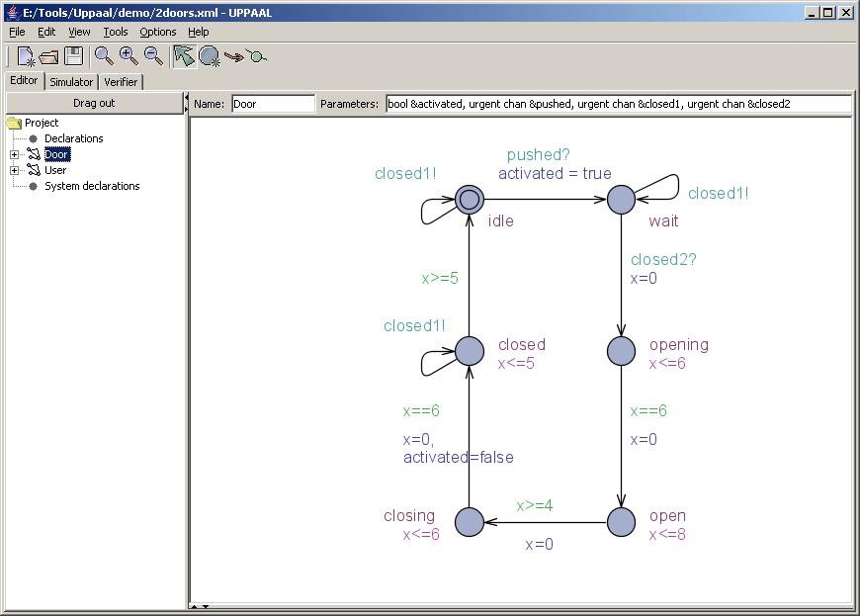Click the 'x=0' update below open-closing edge
This screenshot has height=616, width=860.
539,544
